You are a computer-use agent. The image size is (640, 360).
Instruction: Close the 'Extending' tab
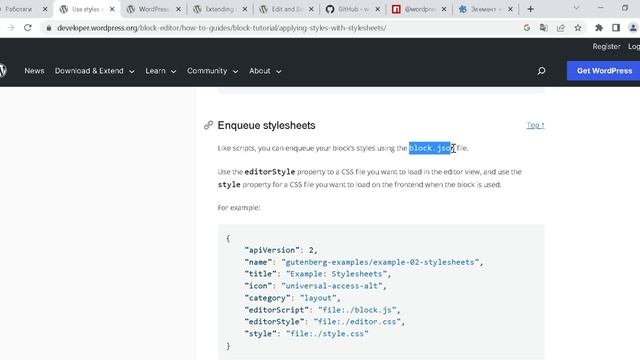point(244,9)
